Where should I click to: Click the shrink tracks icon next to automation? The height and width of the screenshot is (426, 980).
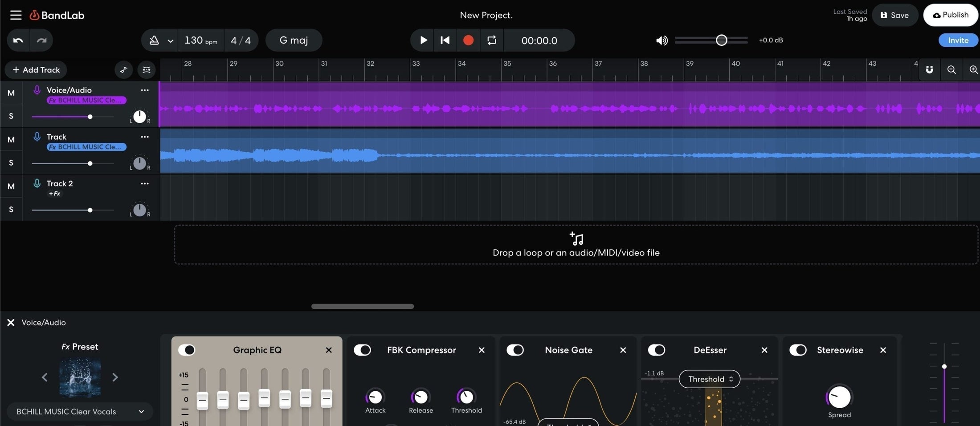tap(146, 69)
